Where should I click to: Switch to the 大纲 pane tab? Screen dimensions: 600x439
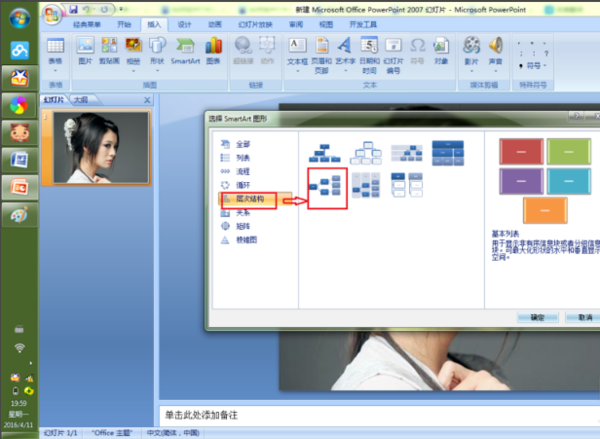(x=81, y=100)
